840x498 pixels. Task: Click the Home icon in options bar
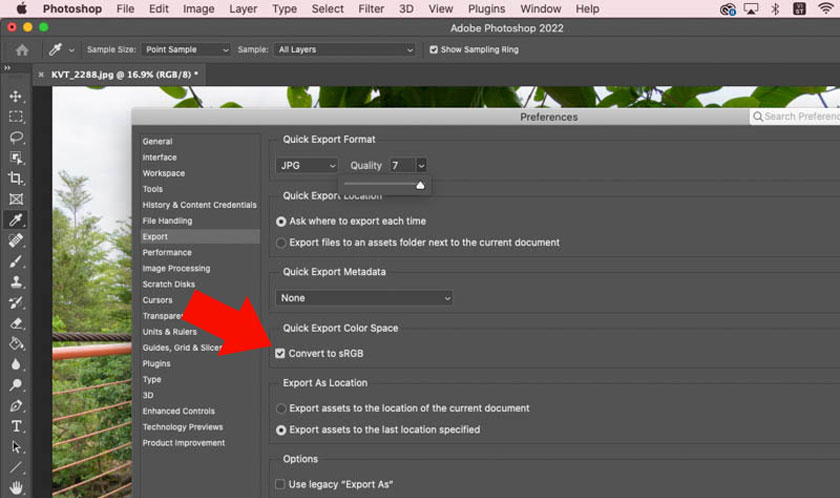[x=21, y=49]
